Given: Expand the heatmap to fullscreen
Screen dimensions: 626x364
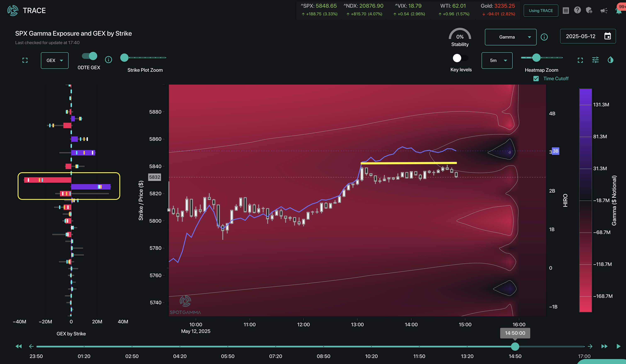Looking at the screenshot, I should click(580, 60).
